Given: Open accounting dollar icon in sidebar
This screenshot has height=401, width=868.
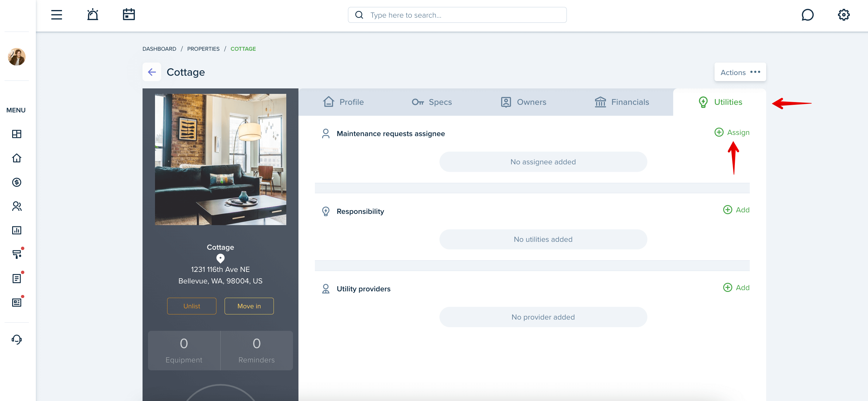Looking at the screenshot, I should 16,182.
